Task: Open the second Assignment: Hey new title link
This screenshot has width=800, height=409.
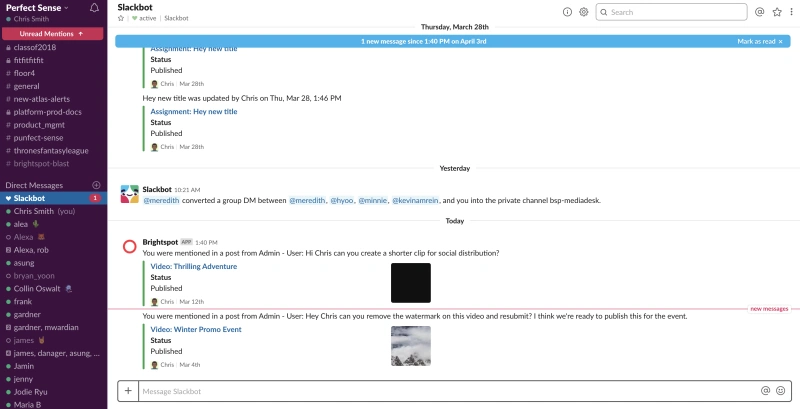Action: pyautogui.click(x=194, y=112)
